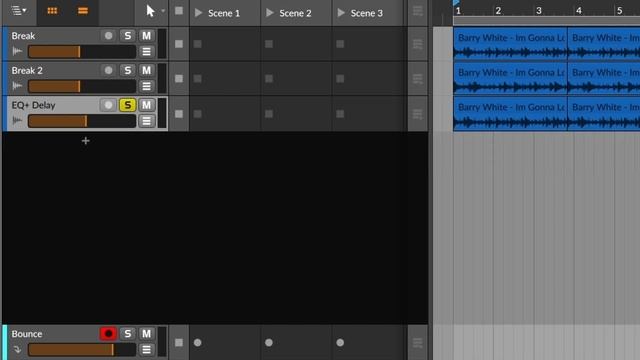Image resolution: width=640 pixels, height=360 pixels.
Task: Select the Bounce track name
Action: pyautogui.click(x=27, y=333)
